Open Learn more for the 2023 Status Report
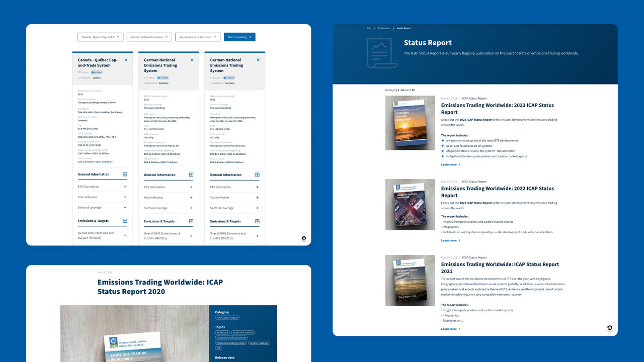Screen dimensions: 644x362 (450, 164)
